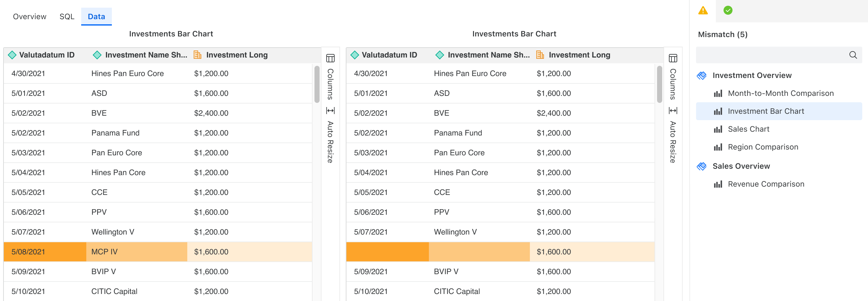Screen dimensions: 868x301
Task: Select Month-to-Month Comparison item
Action: (780, 93)
